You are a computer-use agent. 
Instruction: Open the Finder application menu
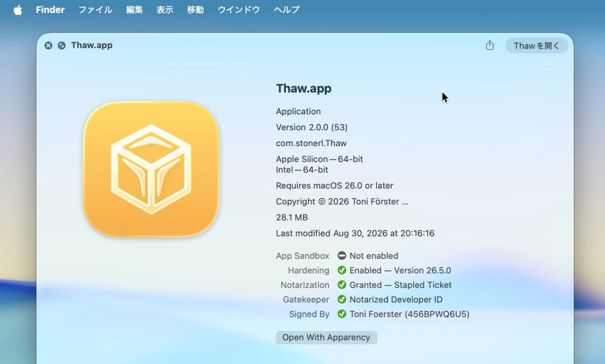pos(50,10)
